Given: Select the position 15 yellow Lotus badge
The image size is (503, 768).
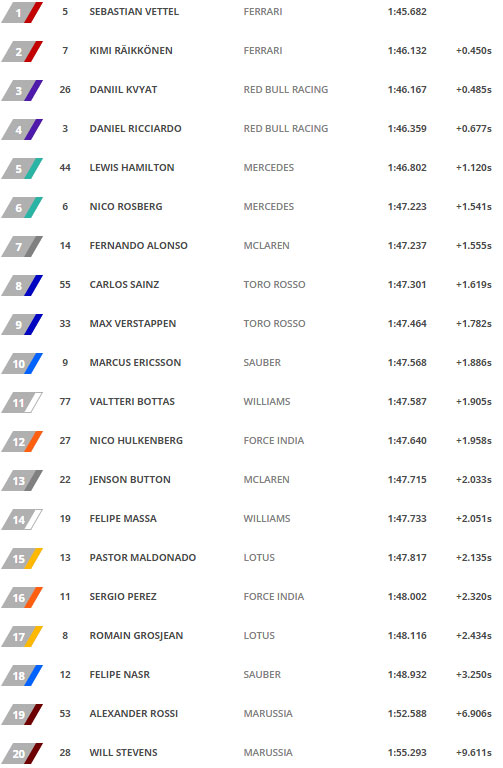Looking at the screenshot, I should (x=22, y=558).
